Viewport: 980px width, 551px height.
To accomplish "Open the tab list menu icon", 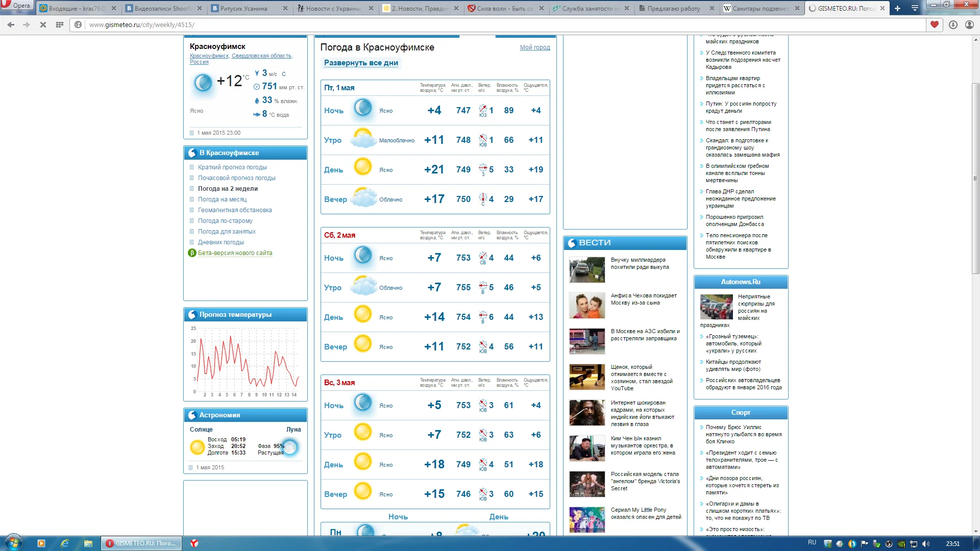I will point(915,8).
